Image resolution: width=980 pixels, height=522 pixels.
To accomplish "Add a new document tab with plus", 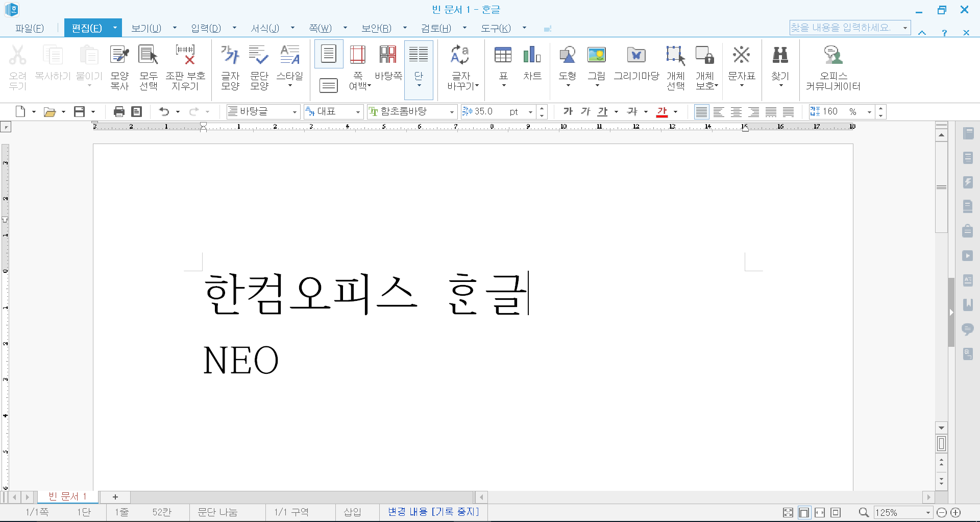I will click(x=115, y=497).
